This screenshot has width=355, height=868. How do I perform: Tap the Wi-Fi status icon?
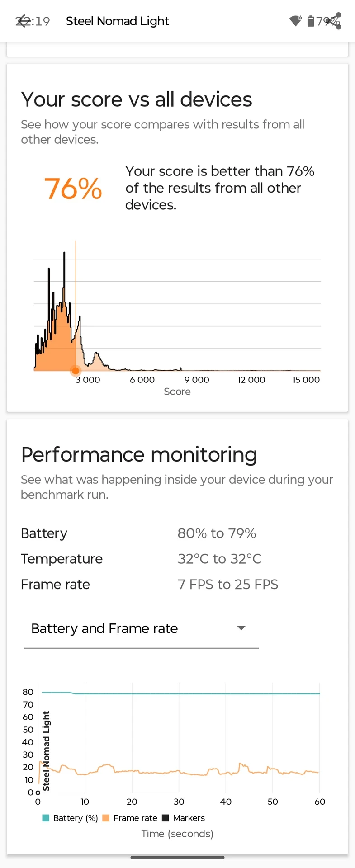(295, 21)
